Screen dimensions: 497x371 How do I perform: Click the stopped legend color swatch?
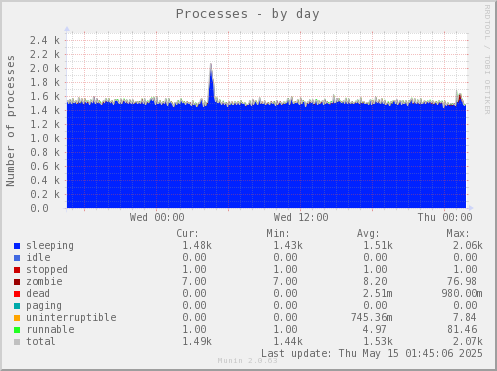(x=17, y=270)
